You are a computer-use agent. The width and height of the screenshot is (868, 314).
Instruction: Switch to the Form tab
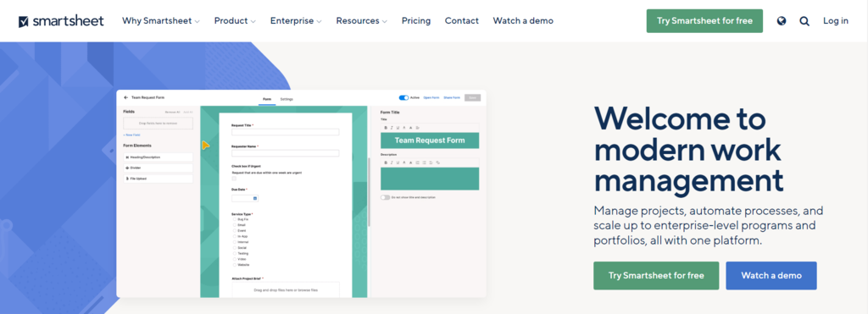[x=267, y=99]
